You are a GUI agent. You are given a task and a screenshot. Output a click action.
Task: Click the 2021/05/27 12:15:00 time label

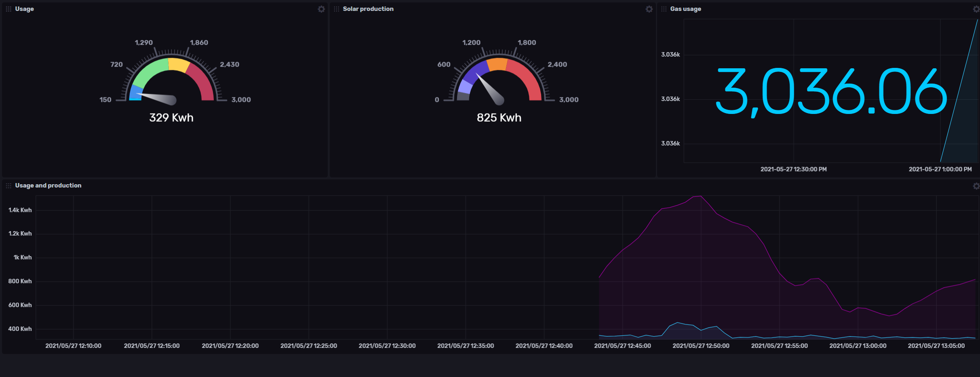click(x=152, y=346)
